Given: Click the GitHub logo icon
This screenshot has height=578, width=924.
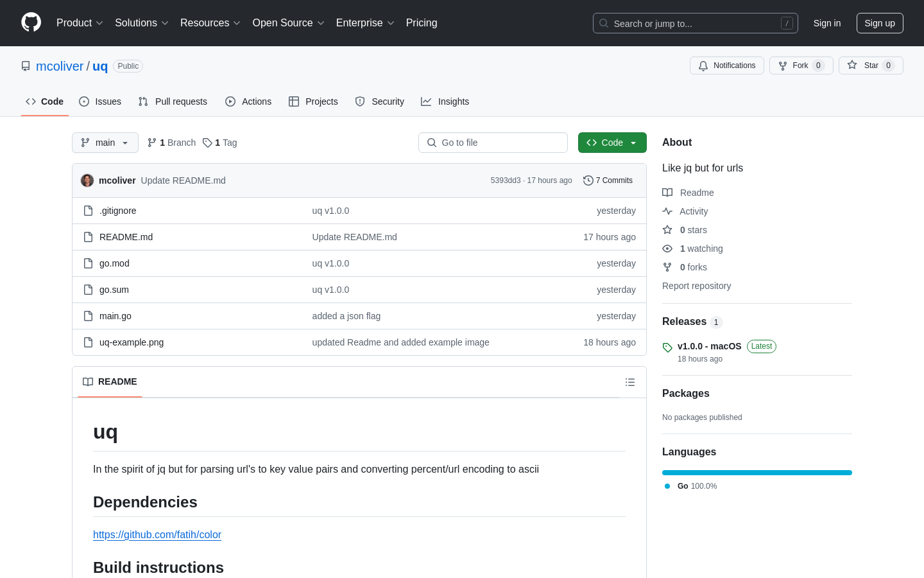Looking at the screenshot, I should 31,22.
